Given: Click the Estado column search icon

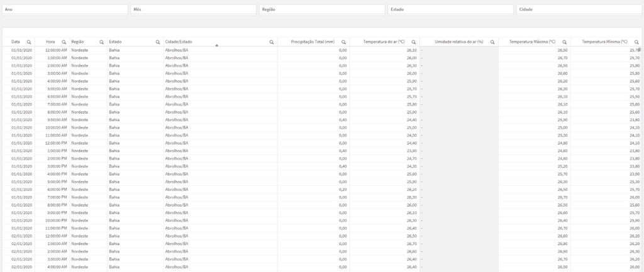Looking at the screenshot, I should (x=157, y=42).
